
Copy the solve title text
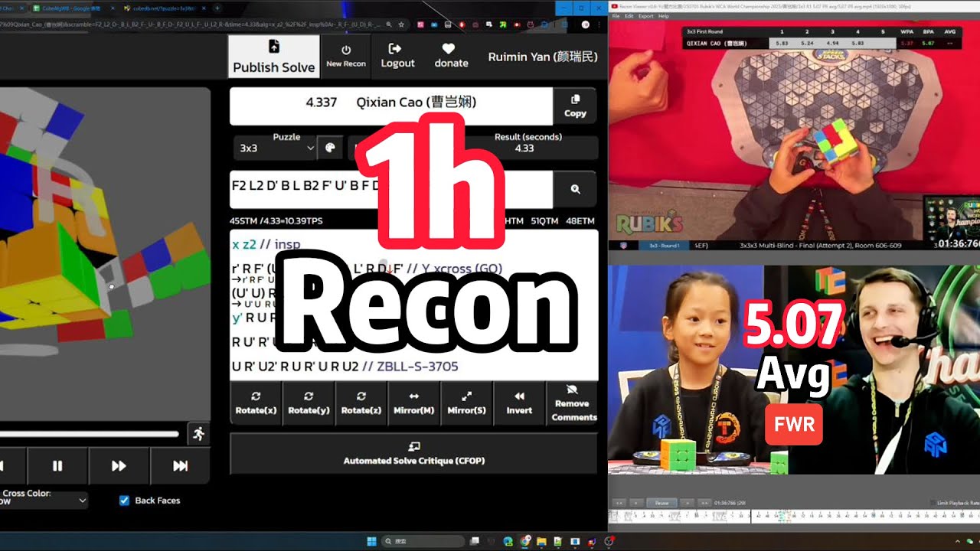click(x=575, y=106)
